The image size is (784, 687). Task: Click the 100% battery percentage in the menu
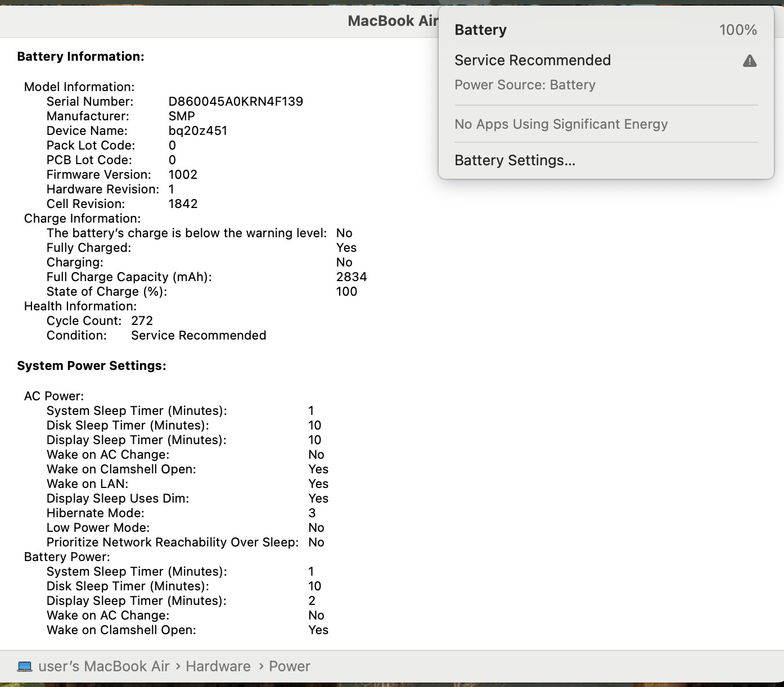tap(738, 30)
